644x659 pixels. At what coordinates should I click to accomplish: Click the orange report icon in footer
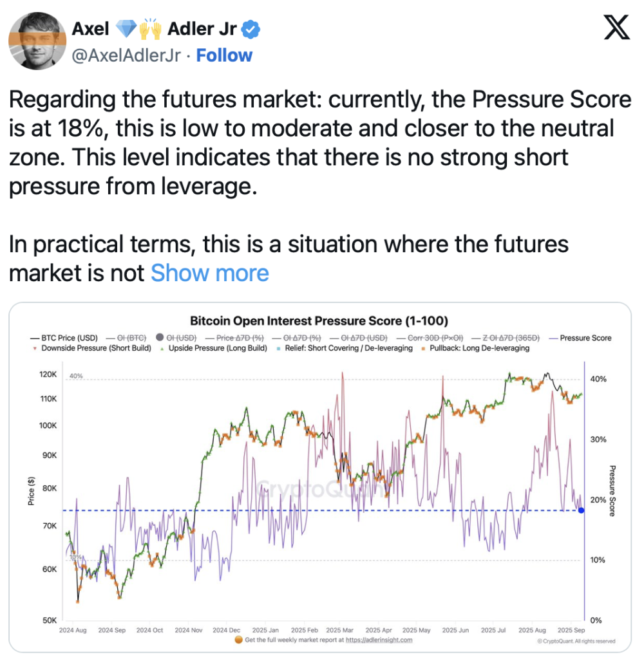[x=240, y=640]
